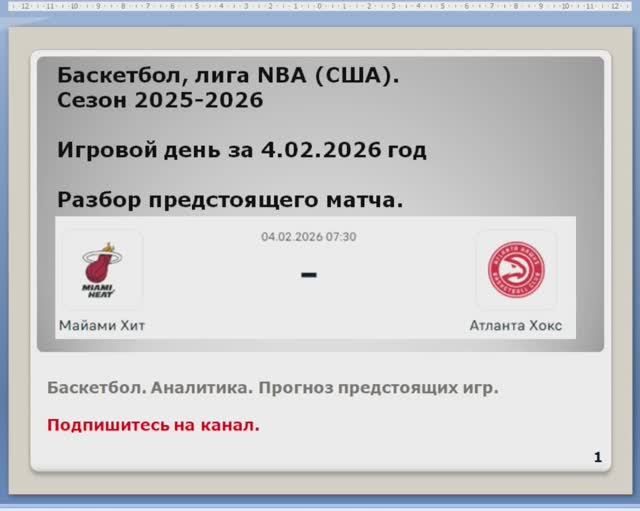This screenshot has height=511, width=640.
Task: Click the slide number "1"
Action: point(598,457)
